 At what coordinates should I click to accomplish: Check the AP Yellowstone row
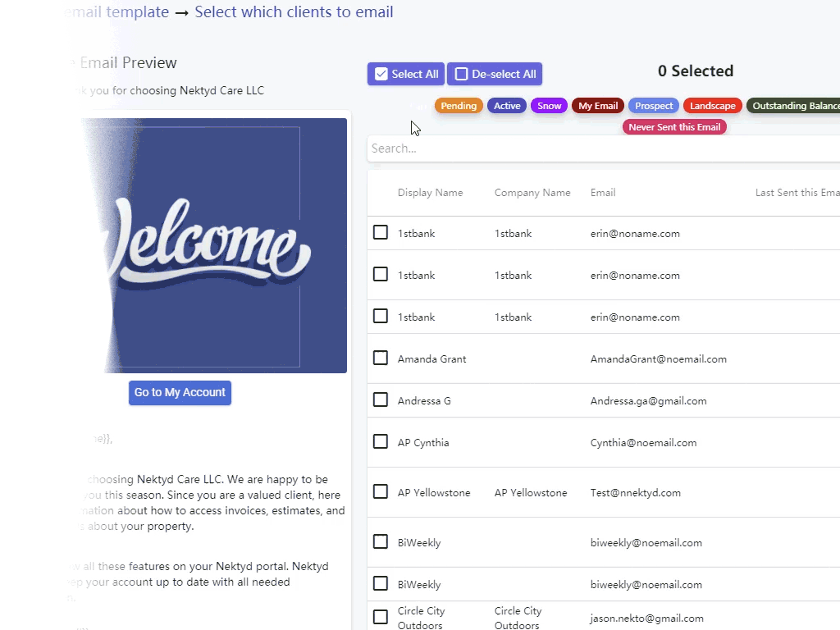tap(381, 491)
